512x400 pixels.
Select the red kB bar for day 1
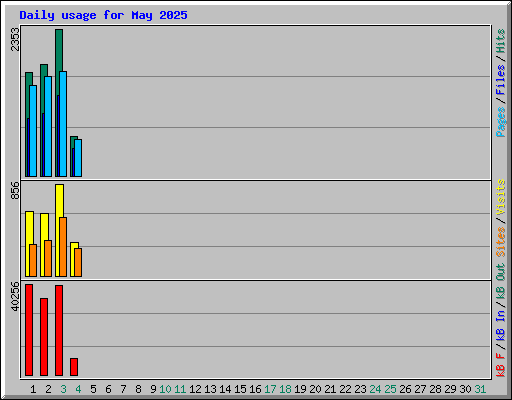click(29, 330)
